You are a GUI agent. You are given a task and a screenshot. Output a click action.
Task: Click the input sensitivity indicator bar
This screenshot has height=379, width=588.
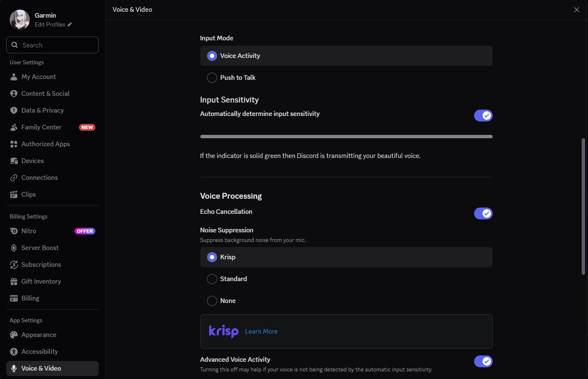[x=346, y=137]
